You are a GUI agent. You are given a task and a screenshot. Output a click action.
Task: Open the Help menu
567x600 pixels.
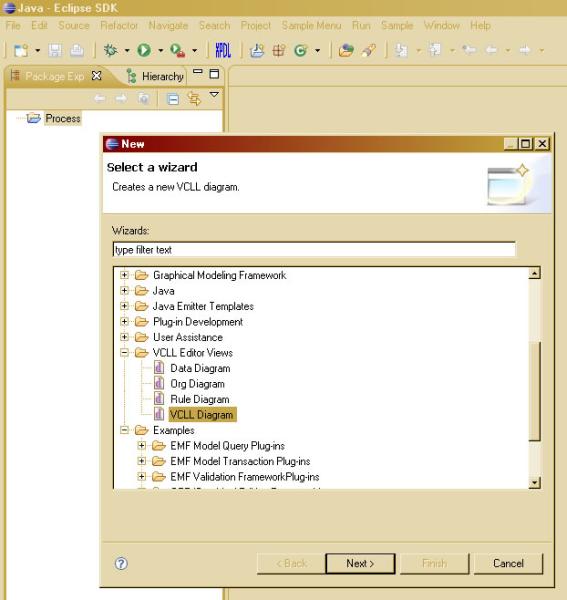click(x=481, y=26)
